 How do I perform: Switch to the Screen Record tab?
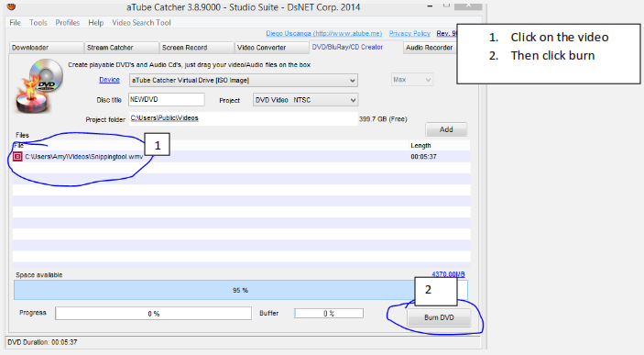point(197,48)
